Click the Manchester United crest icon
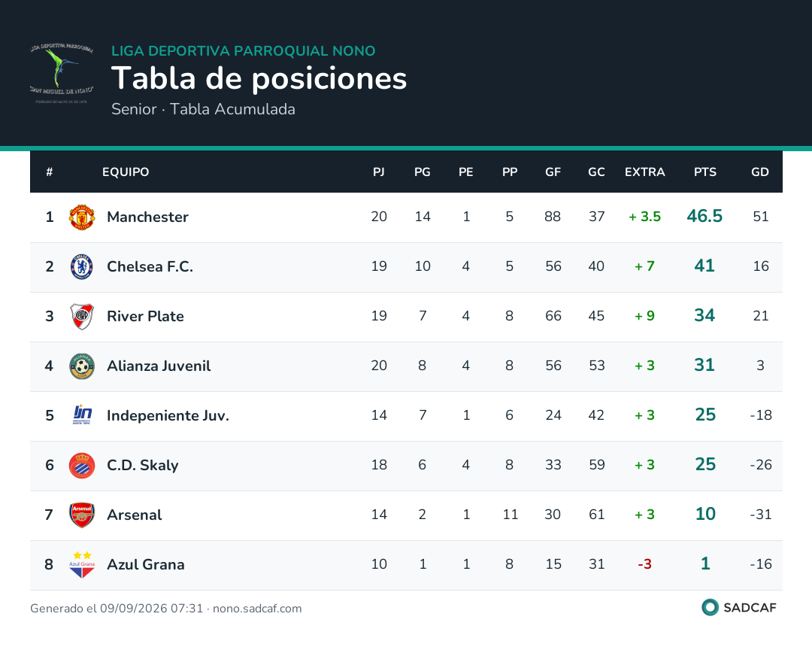 pyautogui.click(x=82, y=217)
